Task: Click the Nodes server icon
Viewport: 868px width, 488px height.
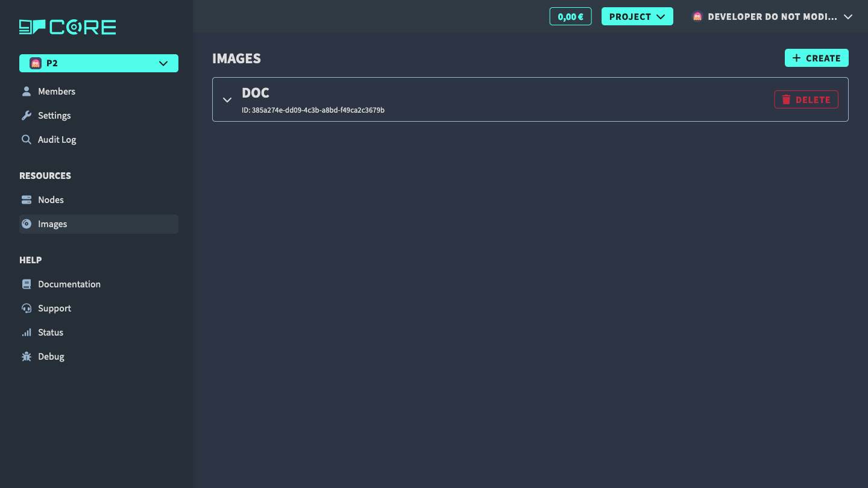Action: [x=27, y=200]
